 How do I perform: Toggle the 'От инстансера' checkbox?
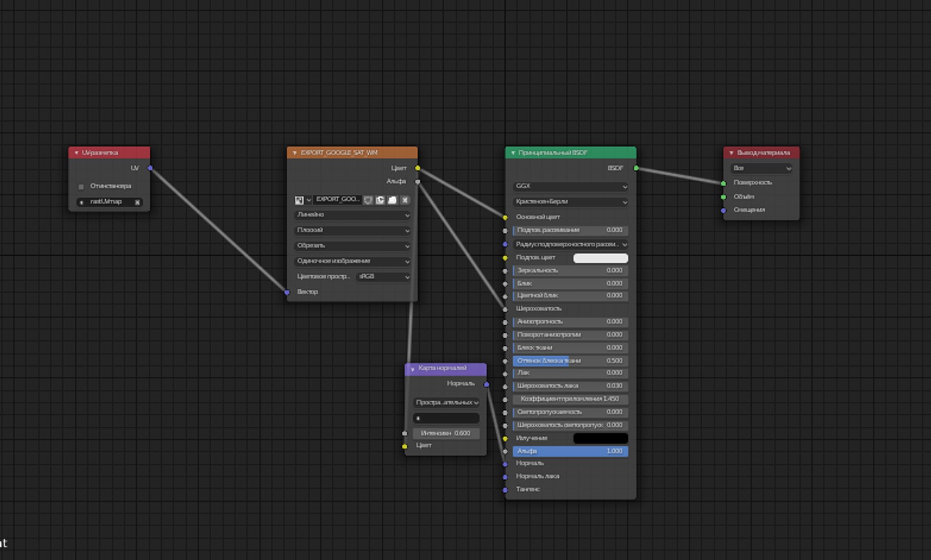[x=81, y=187]
